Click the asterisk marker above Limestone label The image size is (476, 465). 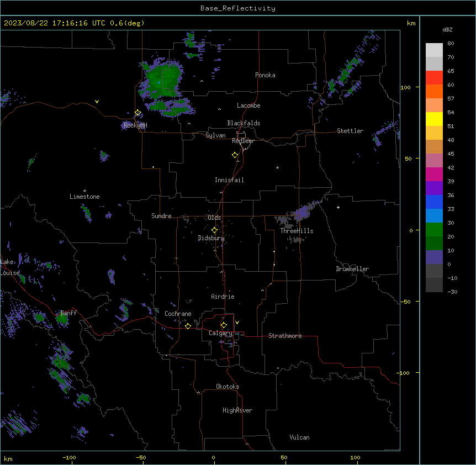tap(84, 191)
